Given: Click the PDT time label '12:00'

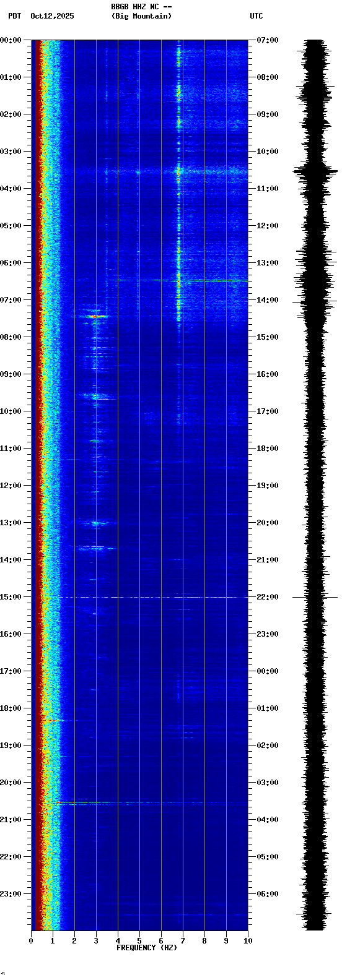Looking at the screenshot, I should coord(11,486).
